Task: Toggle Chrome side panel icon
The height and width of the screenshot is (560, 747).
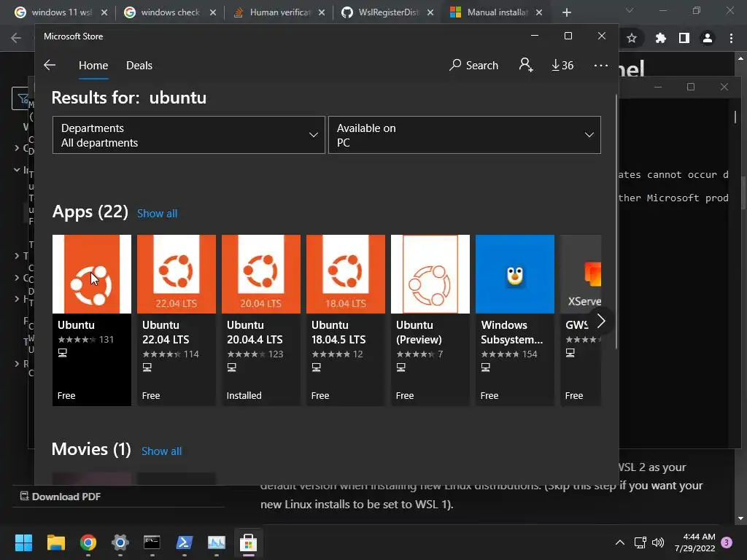Action: 684,38
